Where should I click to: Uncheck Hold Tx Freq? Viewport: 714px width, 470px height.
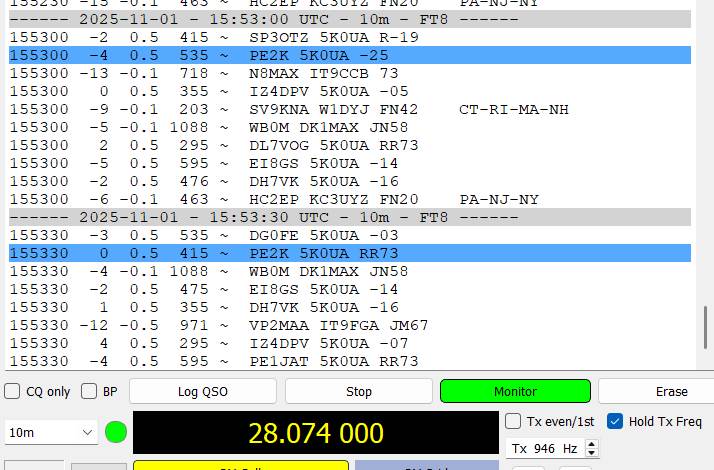point(615,421)
